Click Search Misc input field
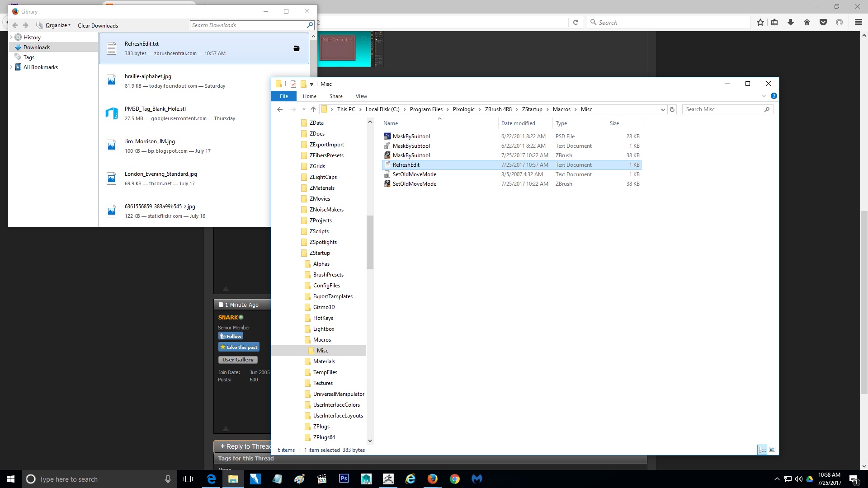868x488 pixels. [723, 109]
